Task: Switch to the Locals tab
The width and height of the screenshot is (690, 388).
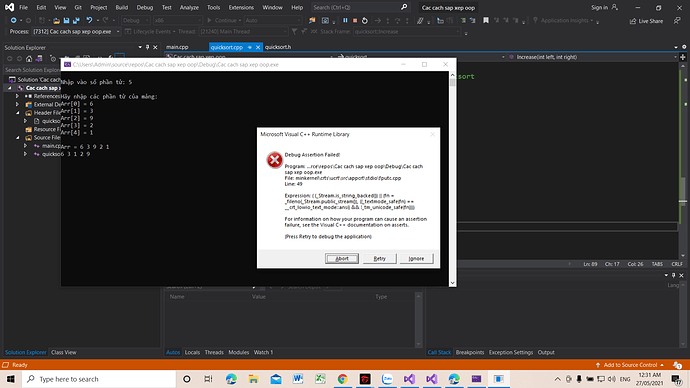Action: click(x=192, y=352)
